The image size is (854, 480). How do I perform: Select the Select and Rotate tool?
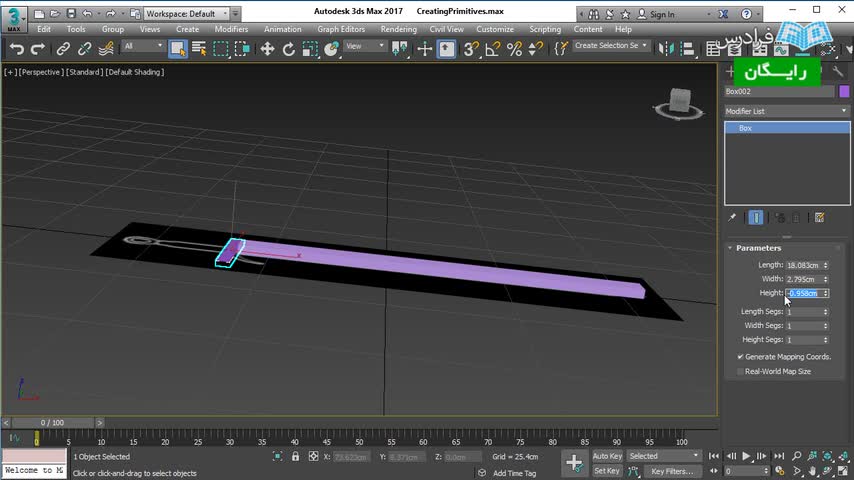[x=289, y=48]
